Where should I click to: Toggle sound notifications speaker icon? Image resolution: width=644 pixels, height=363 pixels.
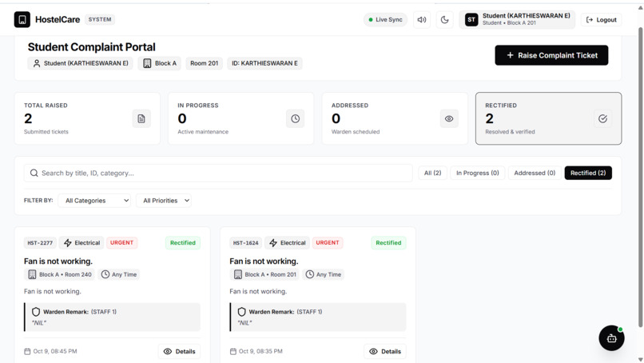pos(421,20)
